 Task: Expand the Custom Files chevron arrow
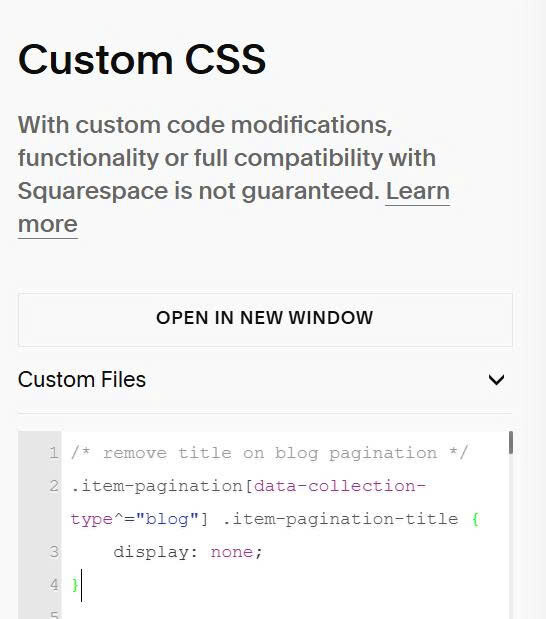click(496, 380)
